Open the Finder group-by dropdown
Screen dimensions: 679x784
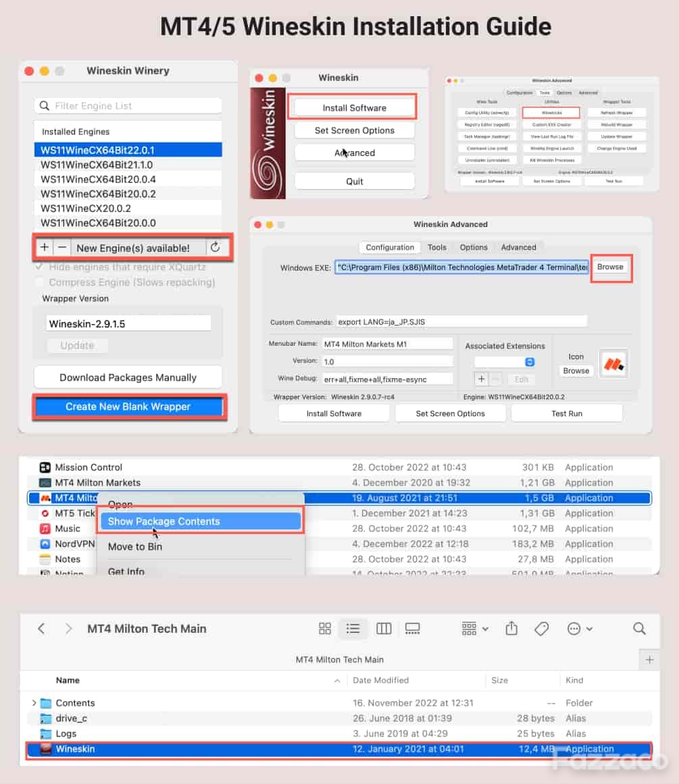[x=475, y=629]
